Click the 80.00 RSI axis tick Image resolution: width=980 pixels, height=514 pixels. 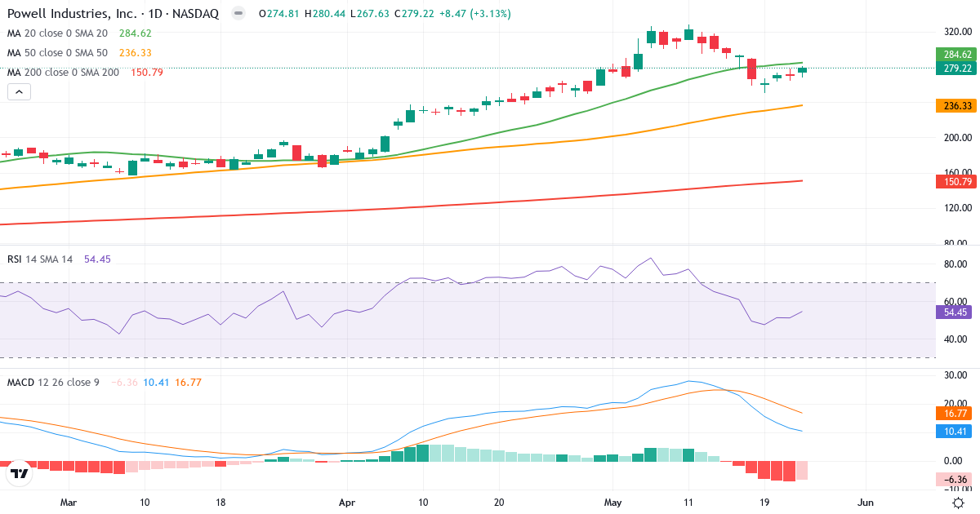pyautogui.click(x=955, y=264)
